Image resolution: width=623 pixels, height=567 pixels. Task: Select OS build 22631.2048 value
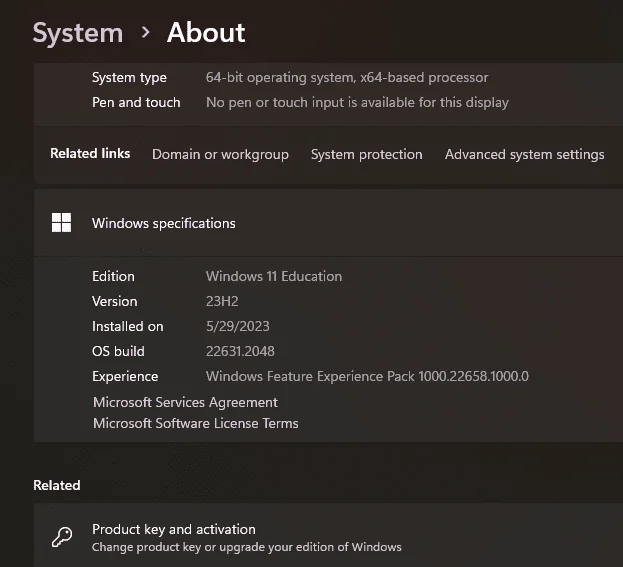click(x=240, y=351)
